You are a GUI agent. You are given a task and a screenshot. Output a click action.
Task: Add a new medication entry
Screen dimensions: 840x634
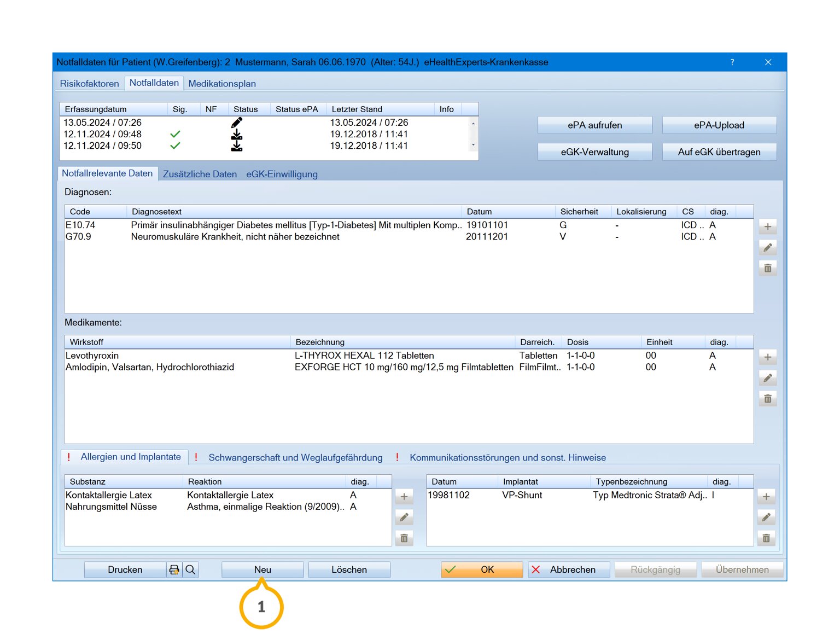click(x=767, y=357)
